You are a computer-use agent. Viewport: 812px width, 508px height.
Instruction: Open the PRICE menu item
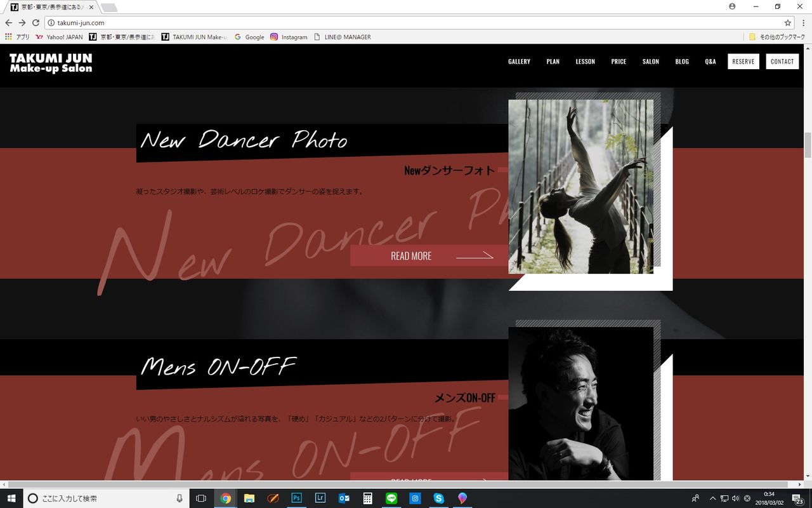click(x=619, y=62)
